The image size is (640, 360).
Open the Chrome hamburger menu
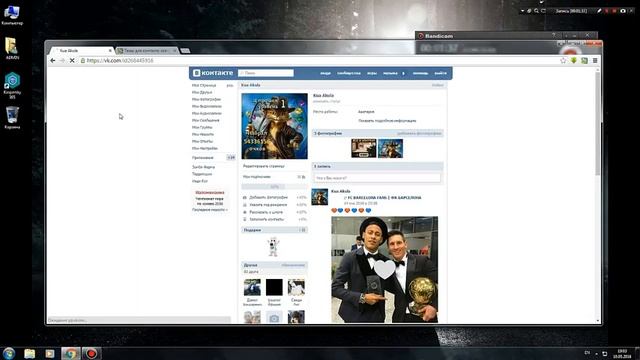[595, 60]
